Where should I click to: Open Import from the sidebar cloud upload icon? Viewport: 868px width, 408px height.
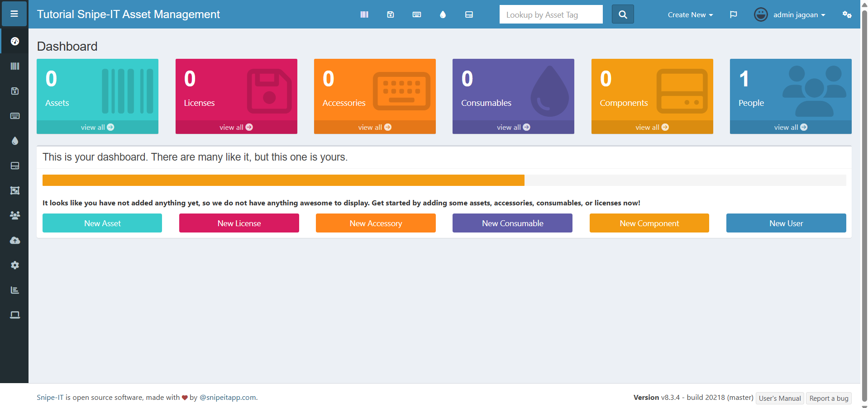pos(15,240)
